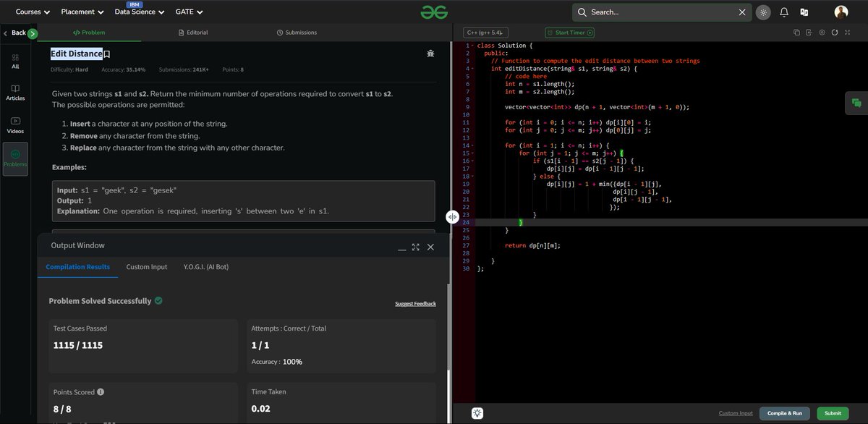The width and height of the screenshot is (868, 424).
Task: Click the Suggest Feedback link
Action: pyautogui.click(x=415, y=304)
